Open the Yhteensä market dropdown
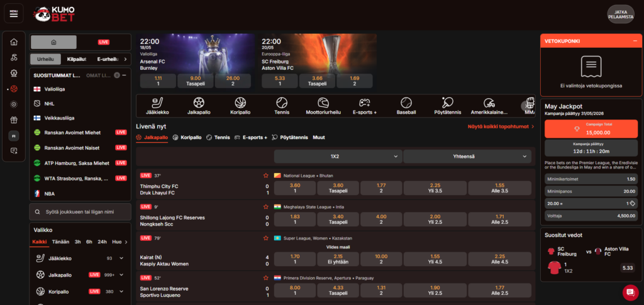Viewport: 644px width, 305px height. pyautogui.click(x=467, y=157)
